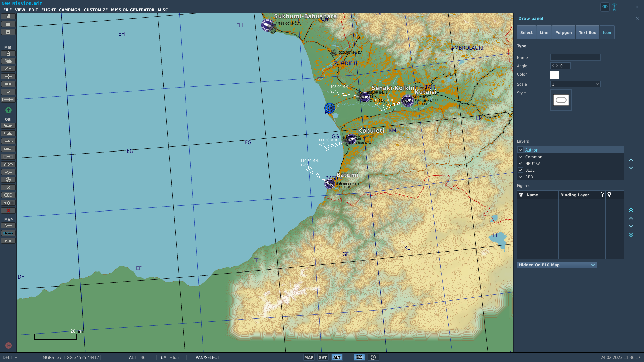Open the Scale dropdown
This screenshot has width=644, height=362.
(575, 84)
